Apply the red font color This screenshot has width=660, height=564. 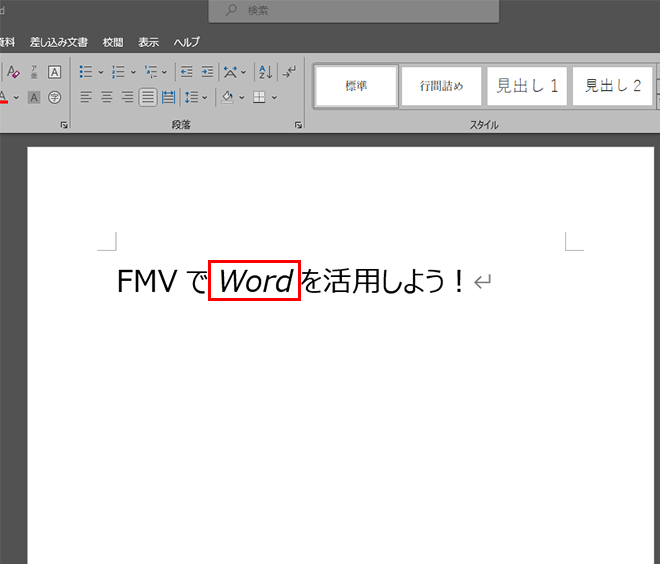(3, 98)
